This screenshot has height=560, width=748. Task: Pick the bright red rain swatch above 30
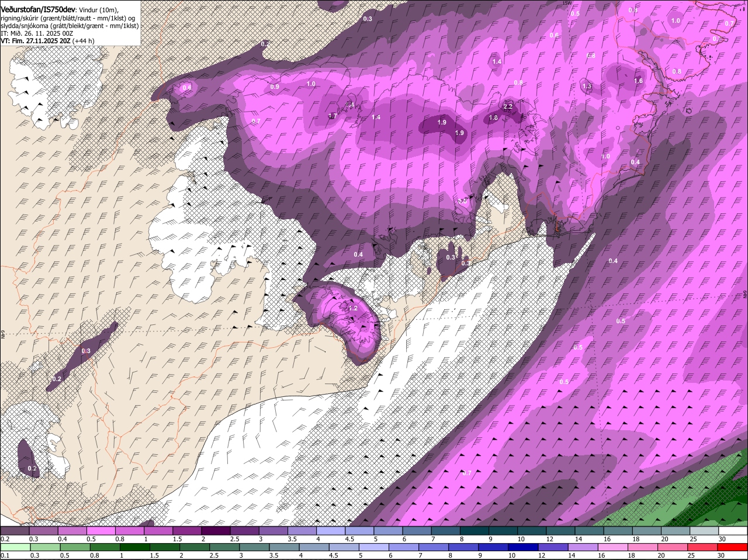[x=733, y=547]
